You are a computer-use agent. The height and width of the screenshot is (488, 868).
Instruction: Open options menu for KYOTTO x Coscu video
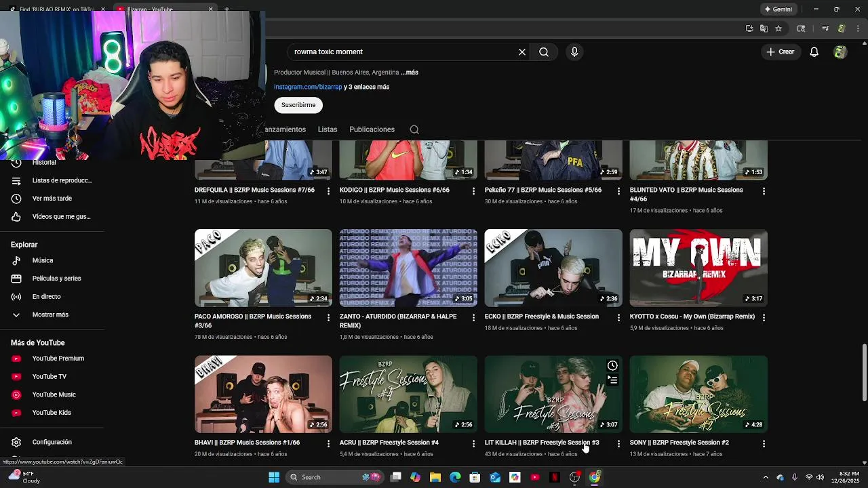pos(764,317)
